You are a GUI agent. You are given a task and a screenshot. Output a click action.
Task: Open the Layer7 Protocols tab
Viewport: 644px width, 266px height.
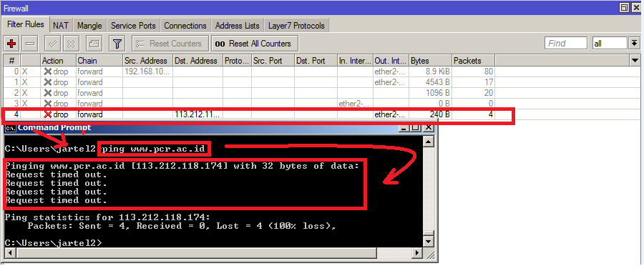(296, 26)
